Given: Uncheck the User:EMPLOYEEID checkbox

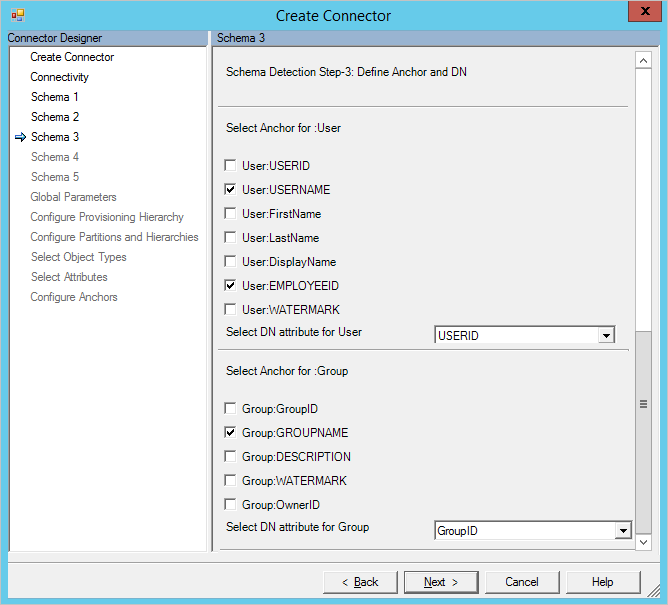Looking at the screenshot, I should coord(230,285).
